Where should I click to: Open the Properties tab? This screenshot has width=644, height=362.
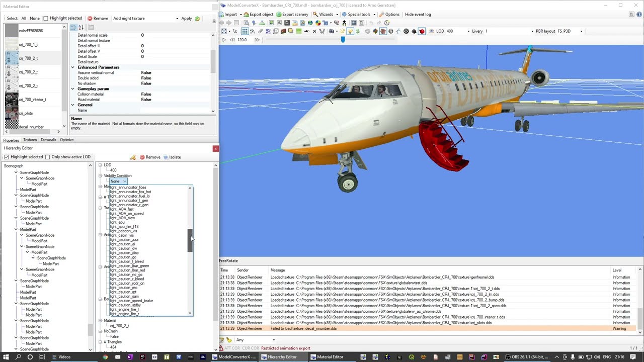pyautogui.click(x=11, y=140)
